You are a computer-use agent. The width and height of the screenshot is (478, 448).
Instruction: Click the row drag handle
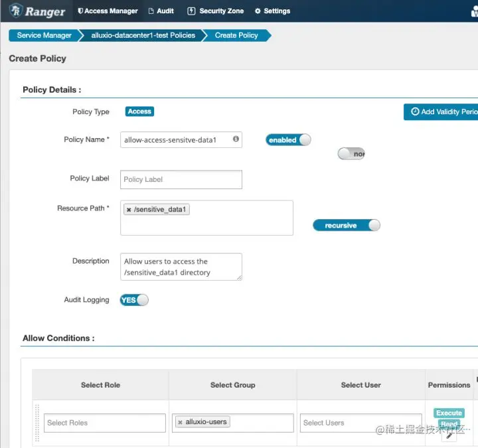(x=37, y=423)
